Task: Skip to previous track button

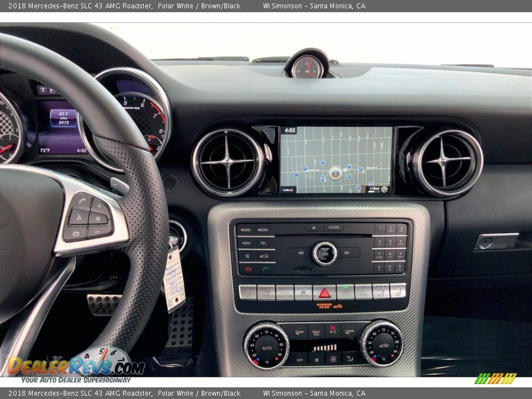Action: [x=300, y=253]
